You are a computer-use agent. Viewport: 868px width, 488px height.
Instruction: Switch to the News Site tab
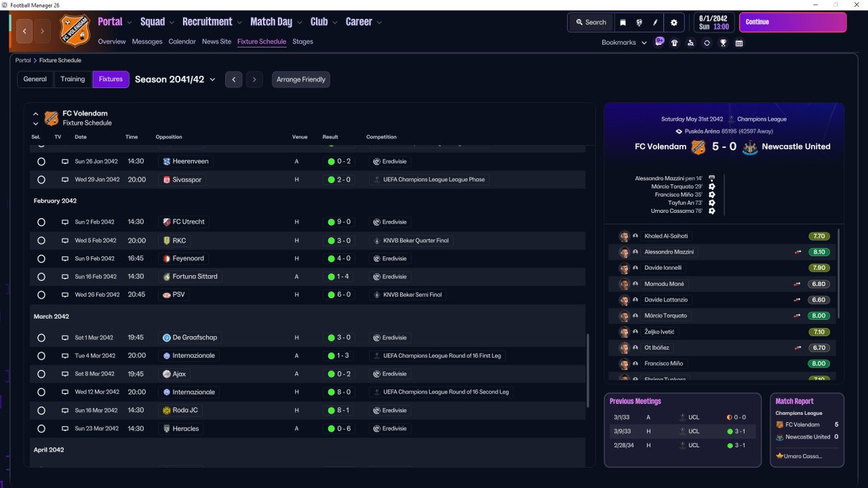pos(216,41)
